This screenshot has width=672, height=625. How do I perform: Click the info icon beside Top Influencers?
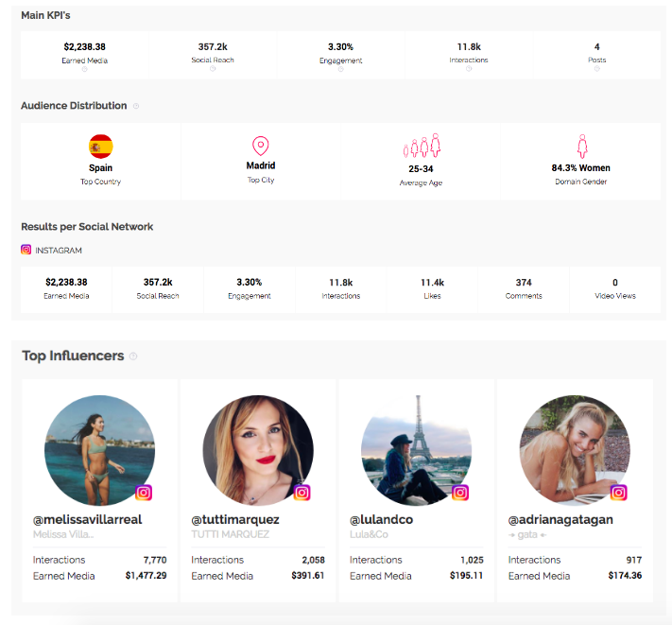[x=133, y=356]
